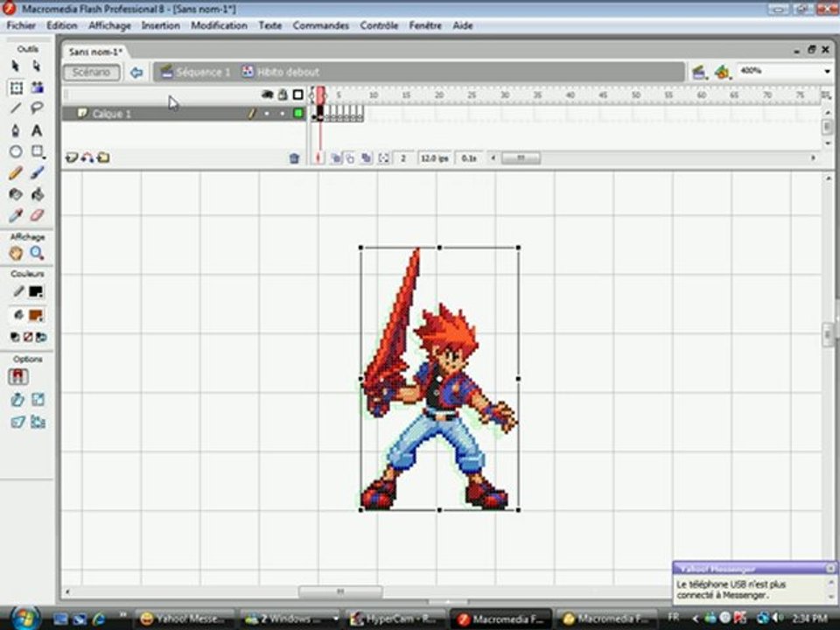Toggle the magnet snap option

click(x=18, y=377)
